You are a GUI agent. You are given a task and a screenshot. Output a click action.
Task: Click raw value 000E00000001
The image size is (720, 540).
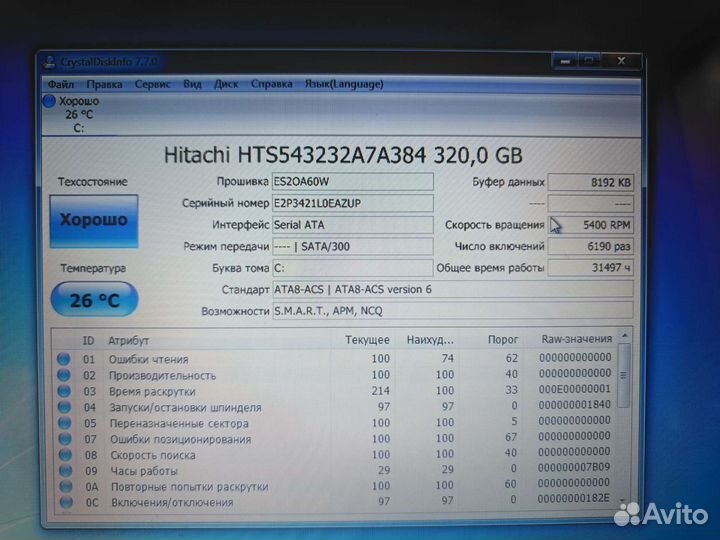pos(575,389)
